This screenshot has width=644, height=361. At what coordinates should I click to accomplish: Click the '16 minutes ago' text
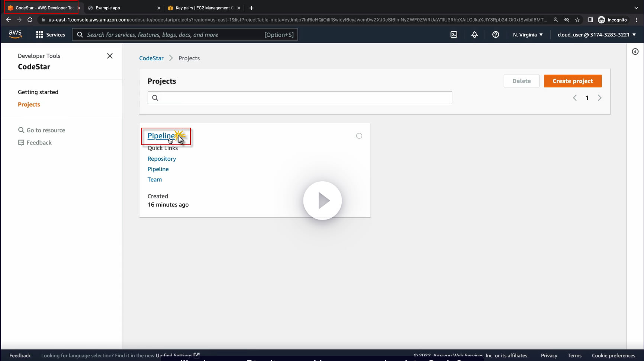[x=168, y=205]
